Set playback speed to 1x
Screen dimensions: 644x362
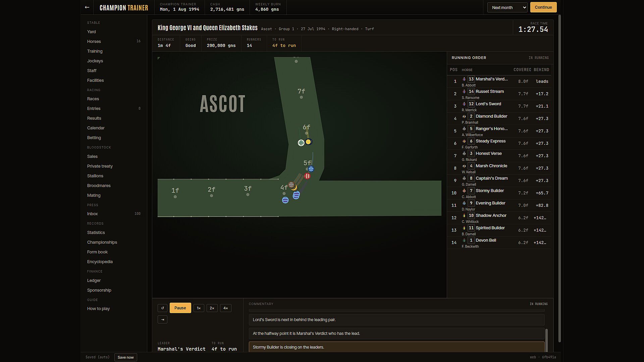(199, 308)
